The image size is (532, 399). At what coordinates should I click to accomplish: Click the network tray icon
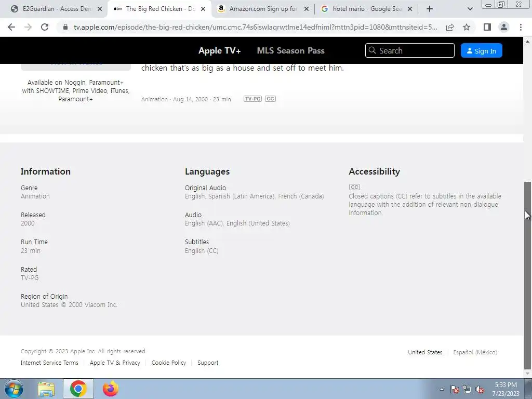pyautogui.click(x=467, y=389)
